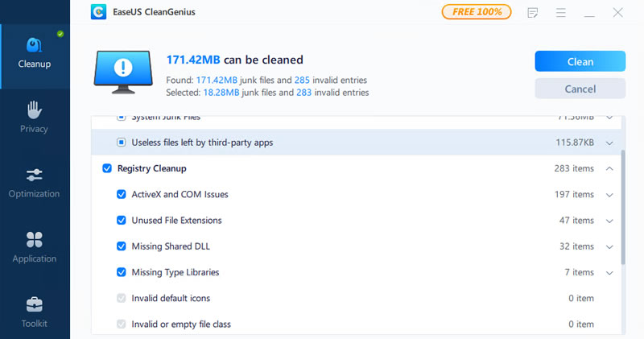Uncheck the Registry Cleanup checkbox
The width and height of the screenshot is (644, 339).
107,168
